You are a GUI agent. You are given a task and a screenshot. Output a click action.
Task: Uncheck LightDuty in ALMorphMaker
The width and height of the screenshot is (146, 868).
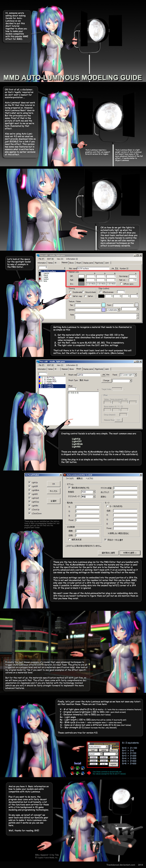[x=29, y=502]
